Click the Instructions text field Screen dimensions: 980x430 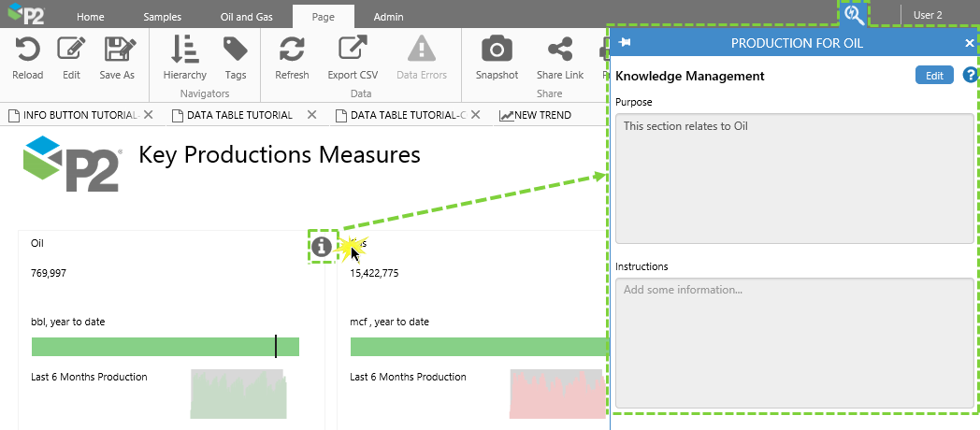794,343
